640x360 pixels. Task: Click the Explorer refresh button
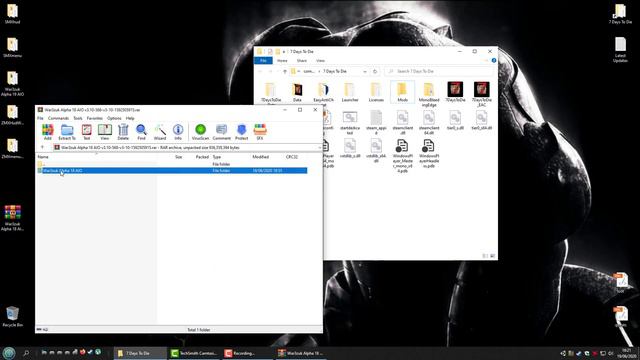tap(375, 71)
